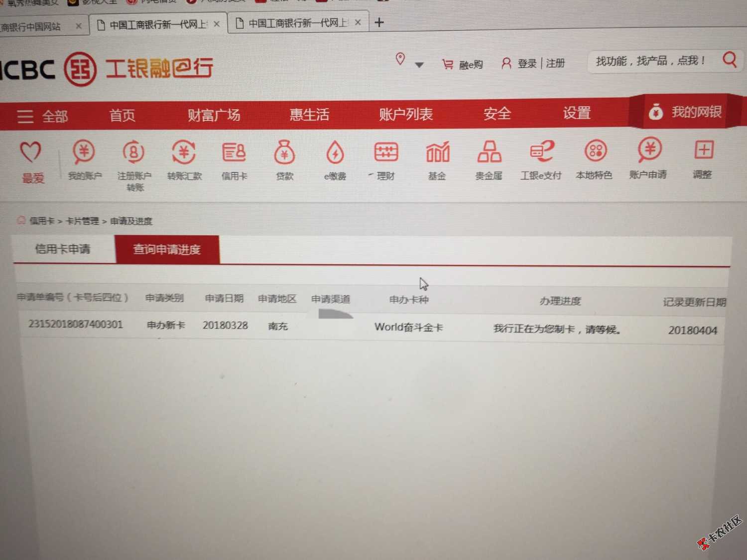Image resolution: width=747 pixels, height=560 pixels.
Task: Click the 20180404 record update date
Action: pos(693,331)
